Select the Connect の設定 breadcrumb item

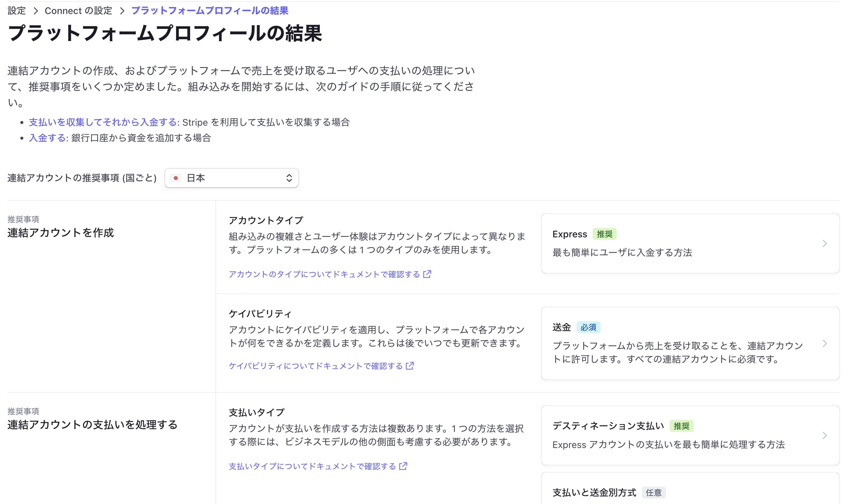pyautogui.click(x=78, y=11)
